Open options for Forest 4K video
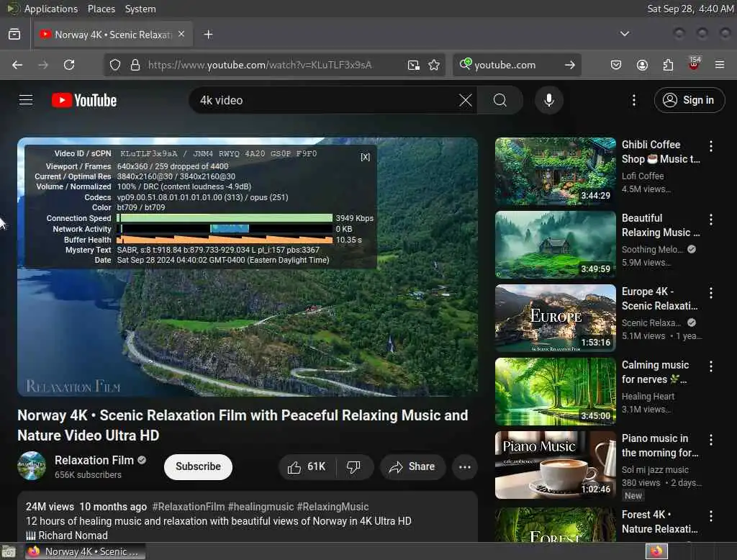737x560 pixels. coord(710,516)
